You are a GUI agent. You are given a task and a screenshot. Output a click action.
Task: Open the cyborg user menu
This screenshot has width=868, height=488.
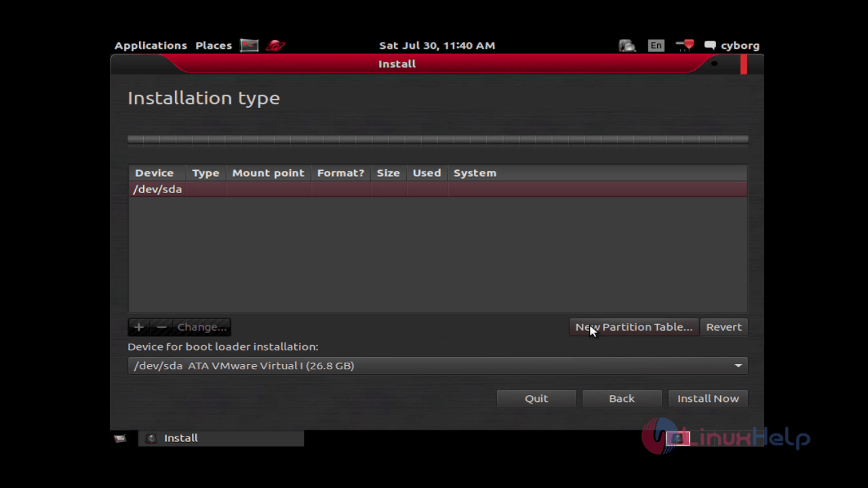pyautogui.click(x=740, y=45)
